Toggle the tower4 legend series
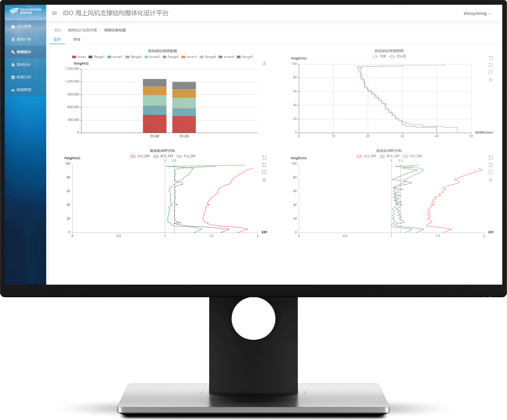The width and height of the screenshot is (507, 420). 226,57
